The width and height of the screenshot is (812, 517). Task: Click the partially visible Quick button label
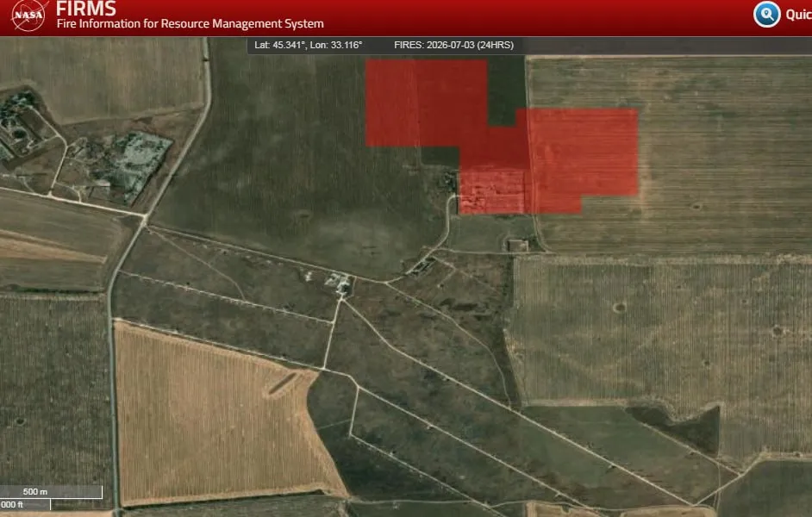(798, 15)
